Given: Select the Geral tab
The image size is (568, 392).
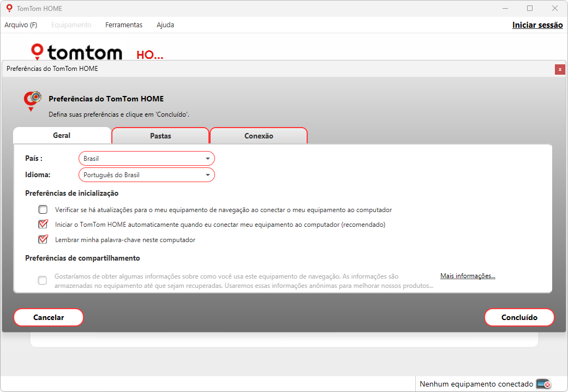Looking at the screenshot, I should click(x=62, y=135).
